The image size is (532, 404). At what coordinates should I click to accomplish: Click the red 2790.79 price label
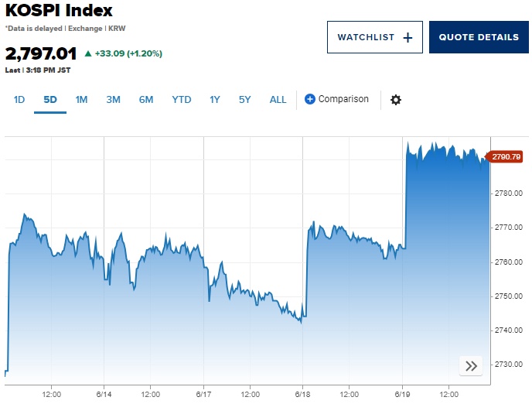(x=506, y=158)
